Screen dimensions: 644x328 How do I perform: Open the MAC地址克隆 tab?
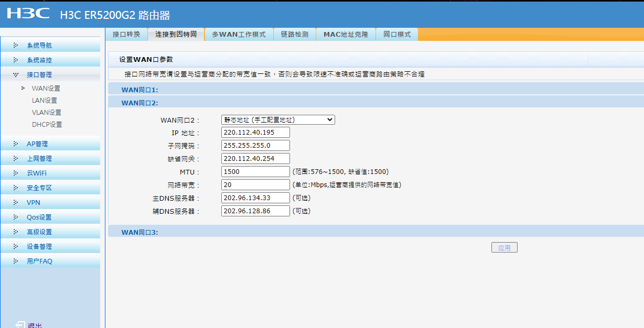[x=346, y=35]
